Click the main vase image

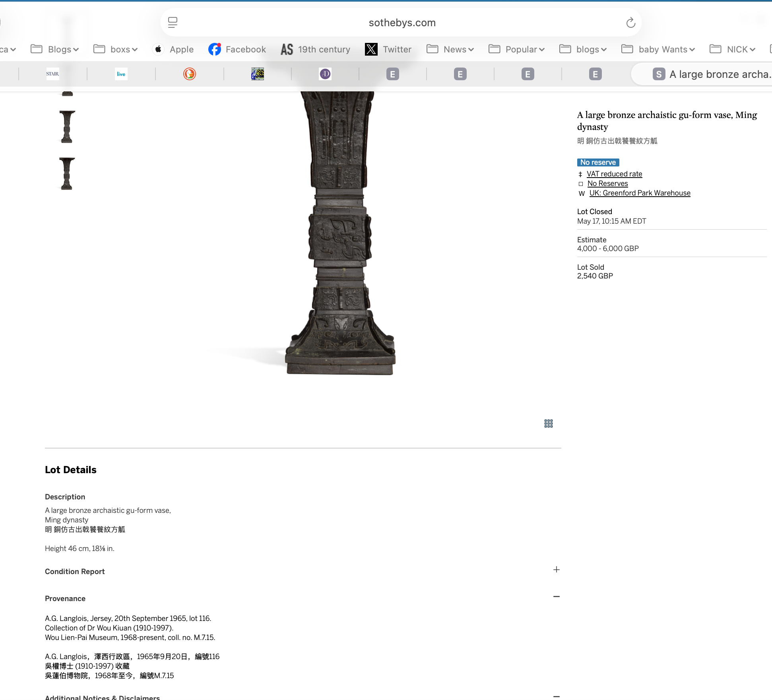(340, 234)
